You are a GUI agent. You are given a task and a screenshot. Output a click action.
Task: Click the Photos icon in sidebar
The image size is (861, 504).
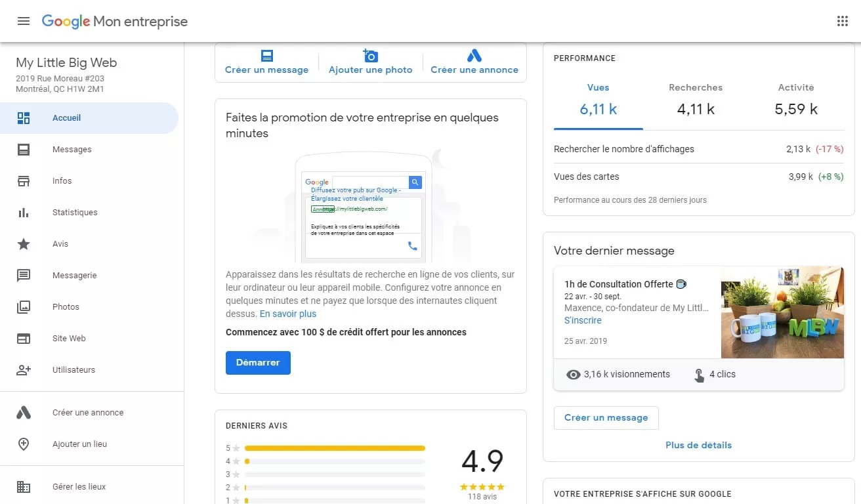coord(24,307)
